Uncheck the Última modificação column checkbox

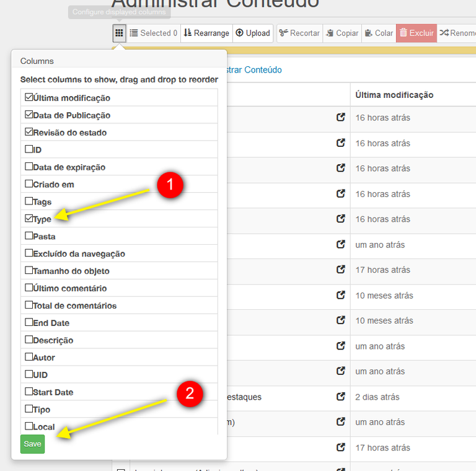(29, 97)
